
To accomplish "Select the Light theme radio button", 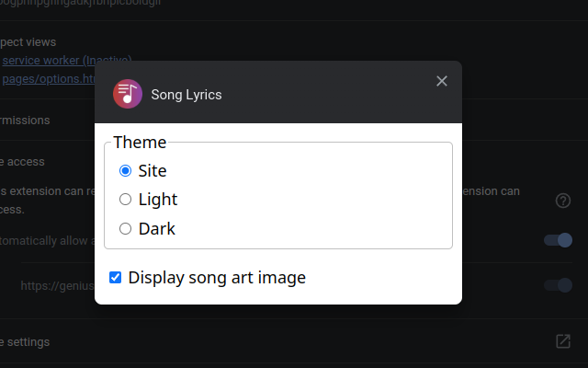I will click(126, 200).
